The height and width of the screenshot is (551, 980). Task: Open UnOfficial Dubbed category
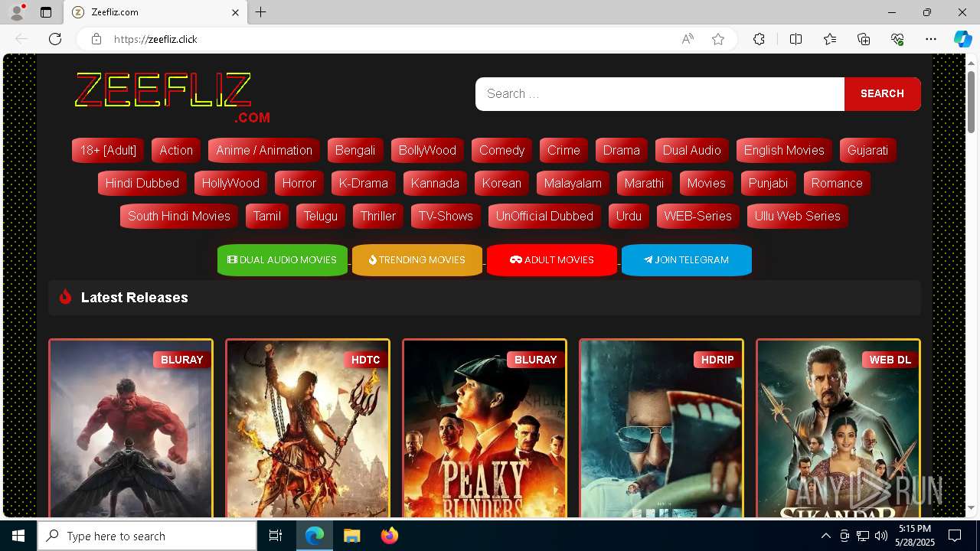pos(544,216)
